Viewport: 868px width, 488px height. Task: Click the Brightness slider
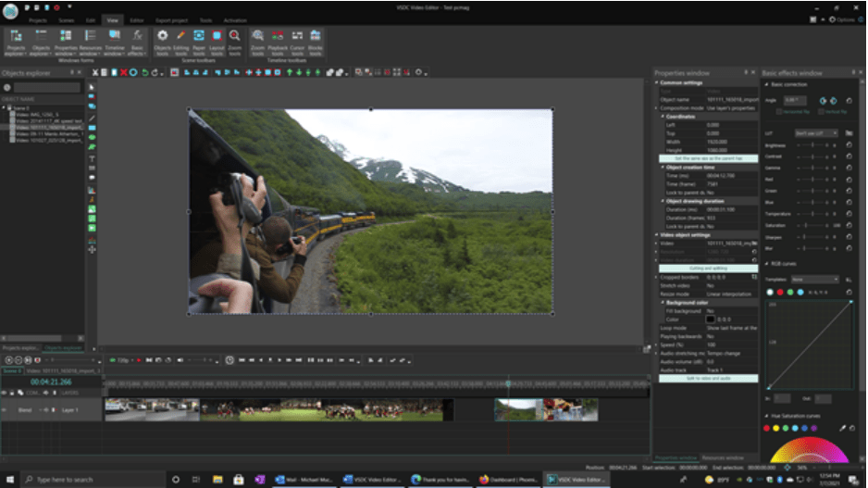[x=814, y=146]
